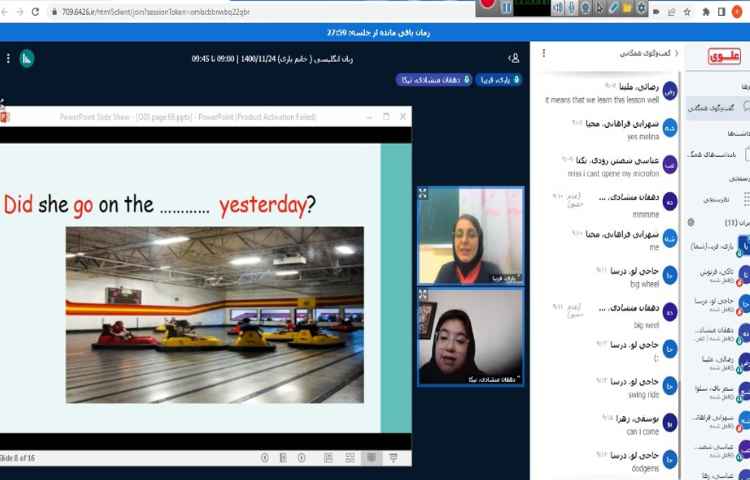Collapse the public chat panel with the chevron
The width and height of the screenshot is (750, 480).
[x=677, y=54]
